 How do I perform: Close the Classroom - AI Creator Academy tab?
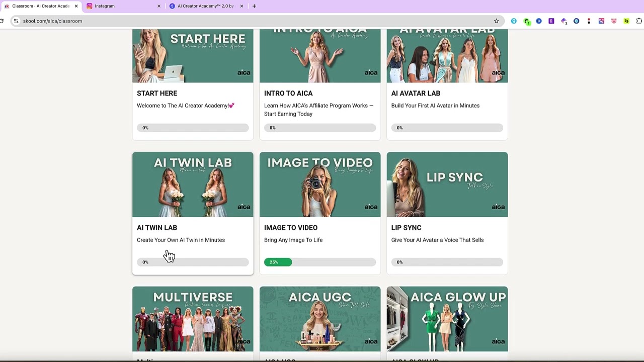click(x=76, y=6)
